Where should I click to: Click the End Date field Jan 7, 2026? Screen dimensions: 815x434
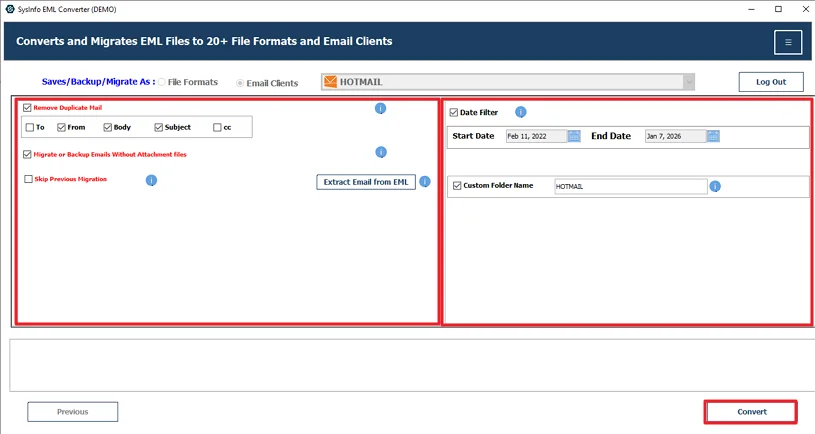point(675,136)
